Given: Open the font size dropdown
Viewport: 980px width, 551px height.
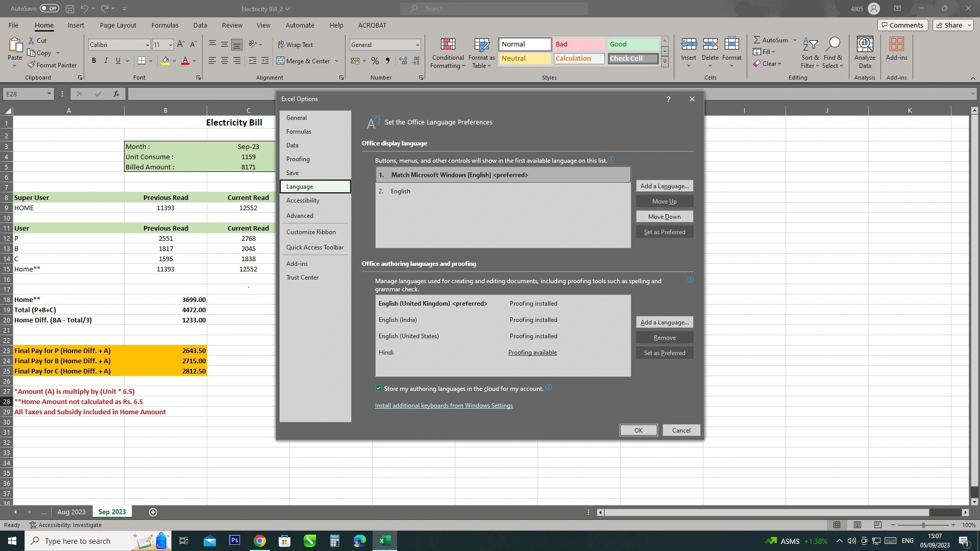Looking at the screenshot, I should (170, 45).
